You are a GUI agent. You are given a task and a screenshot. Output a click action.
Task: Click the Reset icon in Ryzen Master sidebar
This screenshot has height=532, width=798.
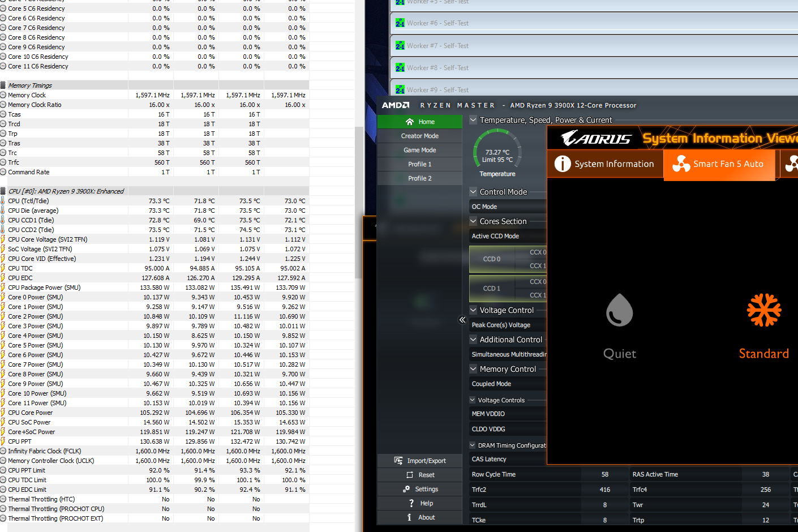click(x=410, y=475)
